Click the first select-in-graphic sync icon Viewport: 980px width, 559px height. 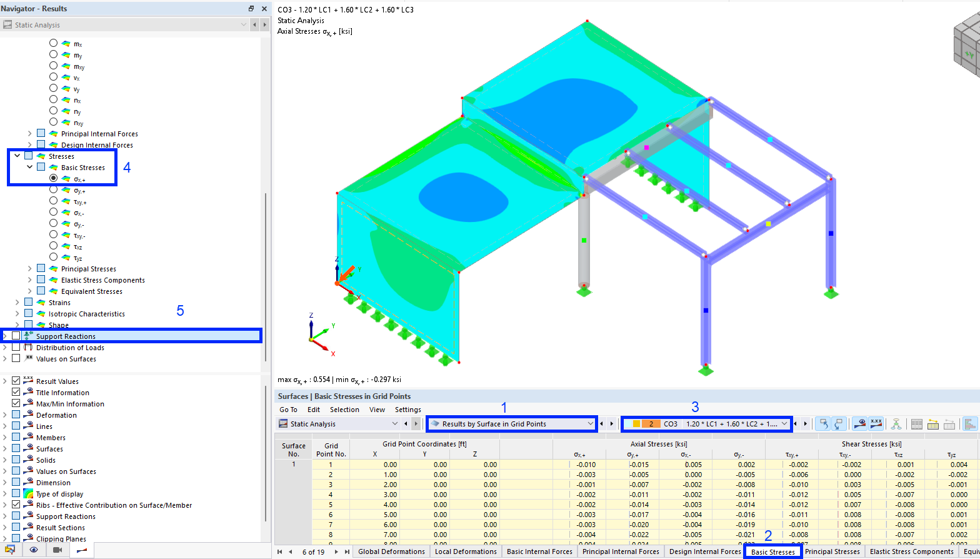click(824, 424)
